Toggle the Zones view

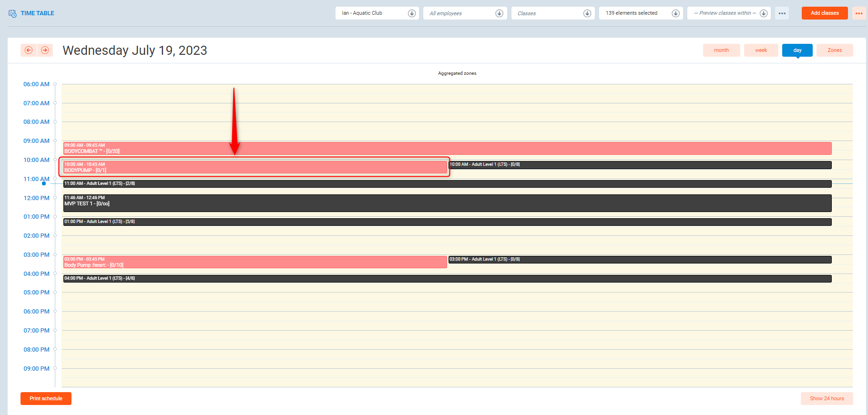pos(834,51)
